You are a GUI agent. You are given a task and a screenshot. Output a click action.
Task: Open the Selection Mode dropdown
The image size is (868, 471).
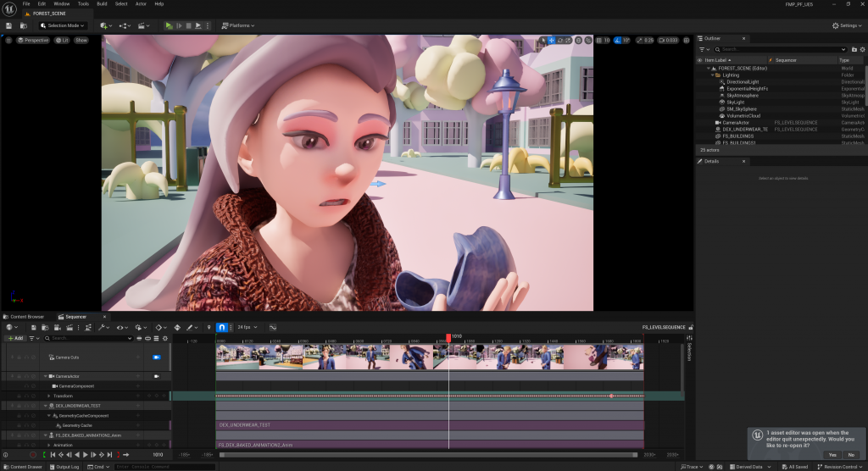click(63, 25)
